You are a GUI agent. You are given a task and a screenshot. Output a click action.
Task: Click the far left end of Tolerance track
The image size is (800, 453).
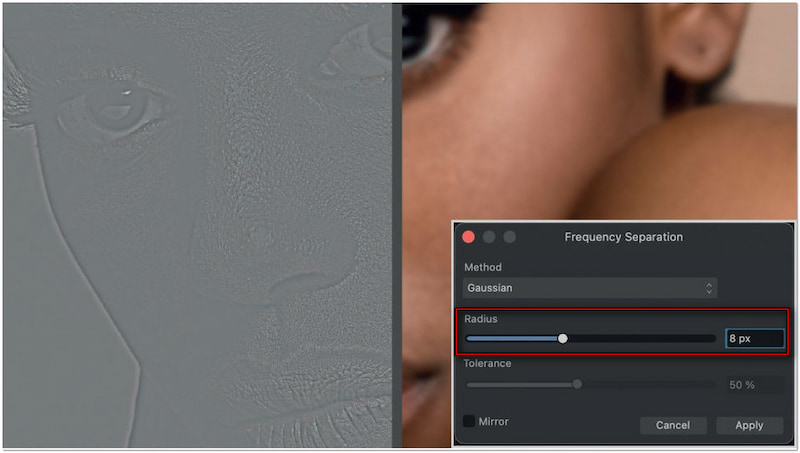(469, 384)
